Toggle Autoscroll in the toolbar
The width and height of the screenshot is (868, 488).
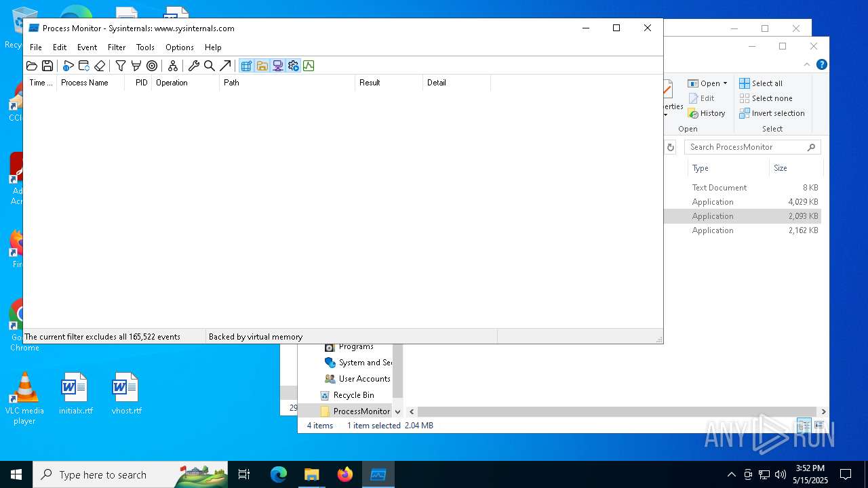pyautogui.click(x=84, y=66)
